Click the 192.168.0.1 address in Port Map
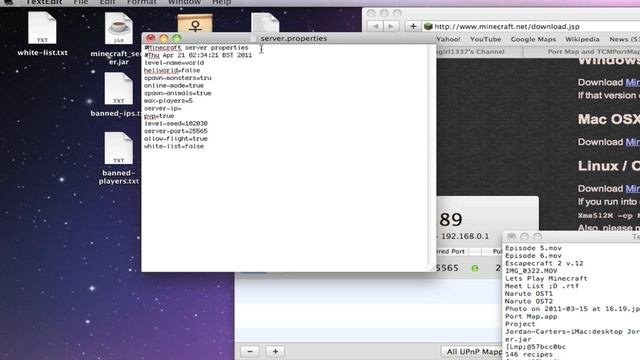 pyautogui.click(x=464, y=236)
